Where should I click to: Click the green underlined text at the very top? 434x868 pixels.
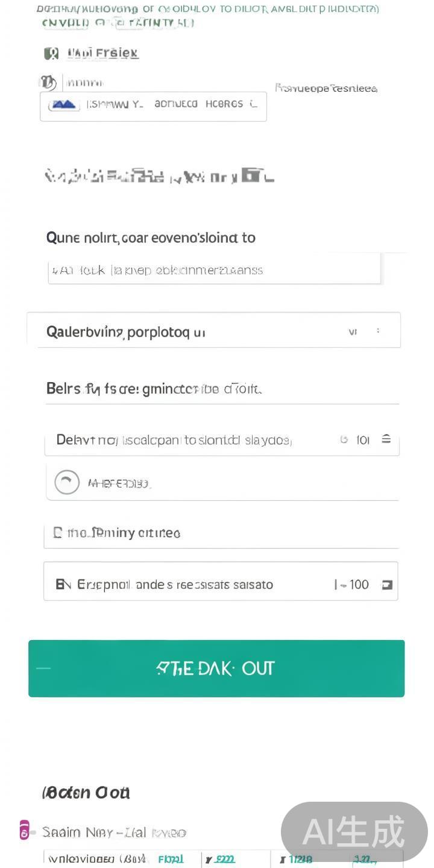pyautogui.click(x=118, y=23)
